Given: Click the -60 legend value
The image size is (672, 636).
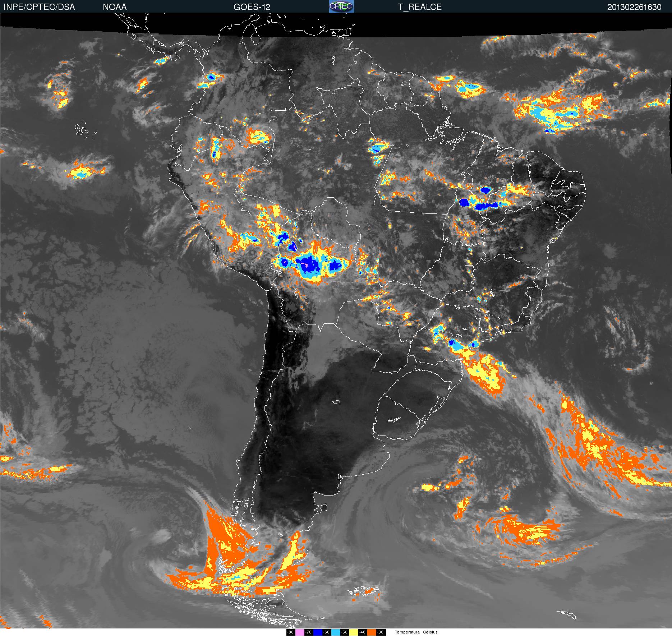Looking at the screenshot, I should coord(327,632).
